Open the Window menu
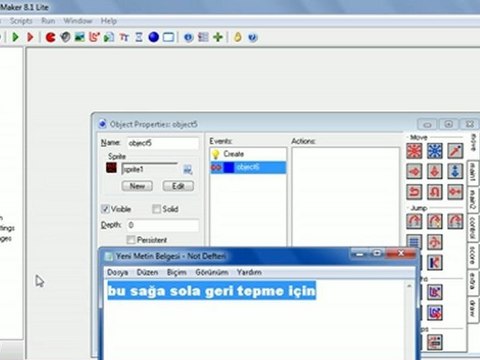The height and width of the screenshot is (360, 480). [78, 21]
